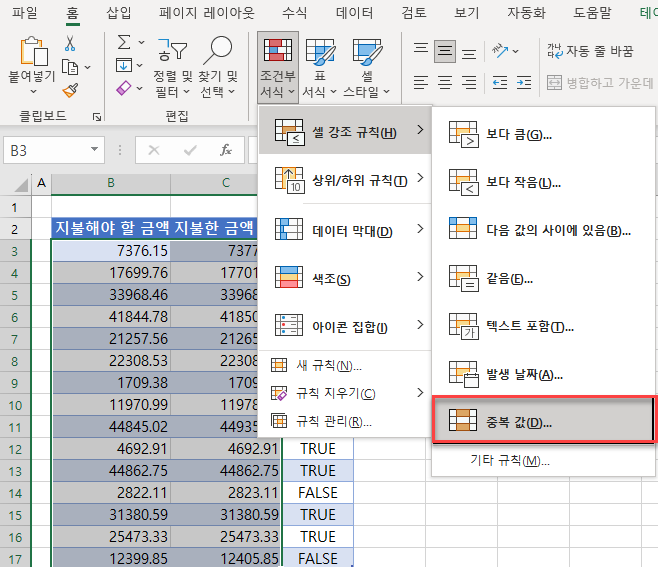
Task: Open the 보기 tab
Action: tap(466, 13)
